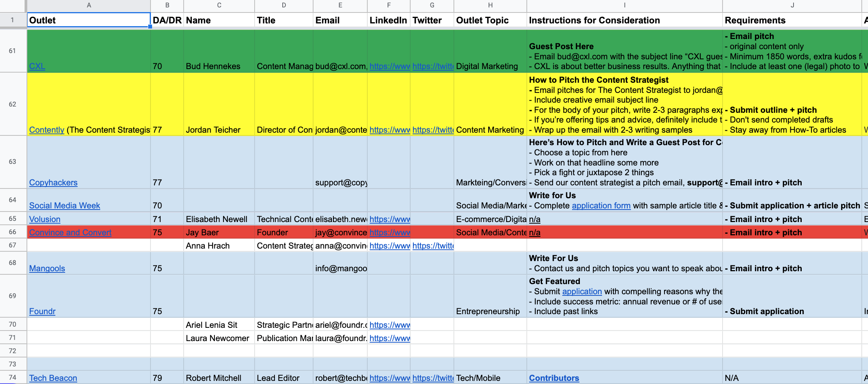
Task: Select the cell containing Robert Mitchell
Action: point(218,377)
